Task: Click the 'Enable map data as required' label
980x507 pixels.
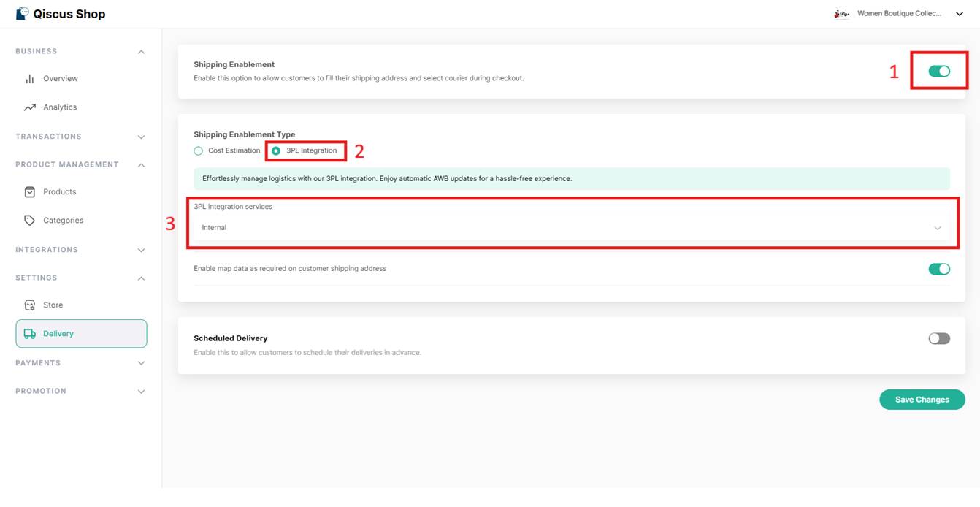Action: click(290, 269)
